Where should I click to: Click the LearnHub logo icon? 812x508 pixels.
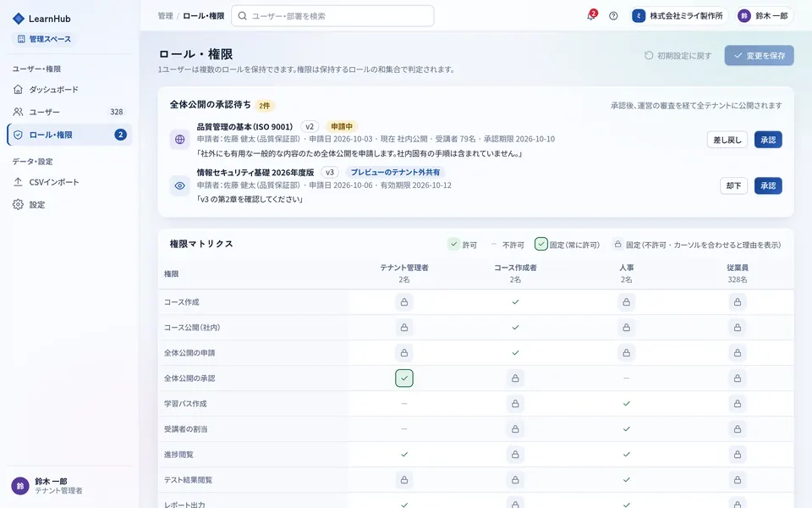(19, 19)
